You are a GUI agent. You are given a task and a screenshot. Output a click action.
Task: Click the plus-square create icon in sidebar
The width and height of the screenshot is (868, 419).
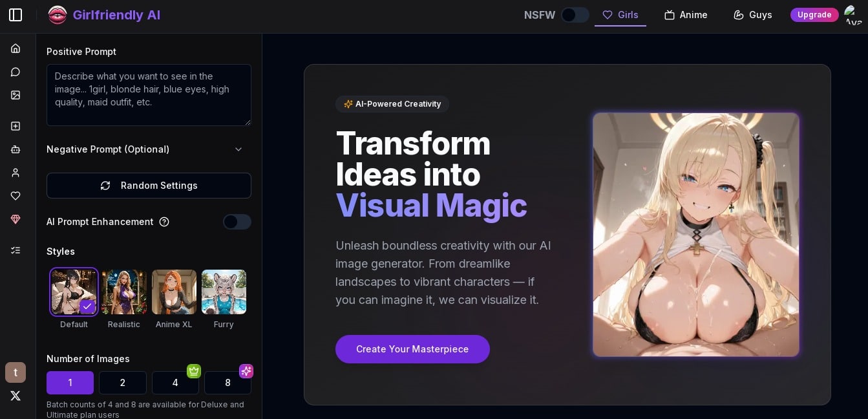click(16, 126)
